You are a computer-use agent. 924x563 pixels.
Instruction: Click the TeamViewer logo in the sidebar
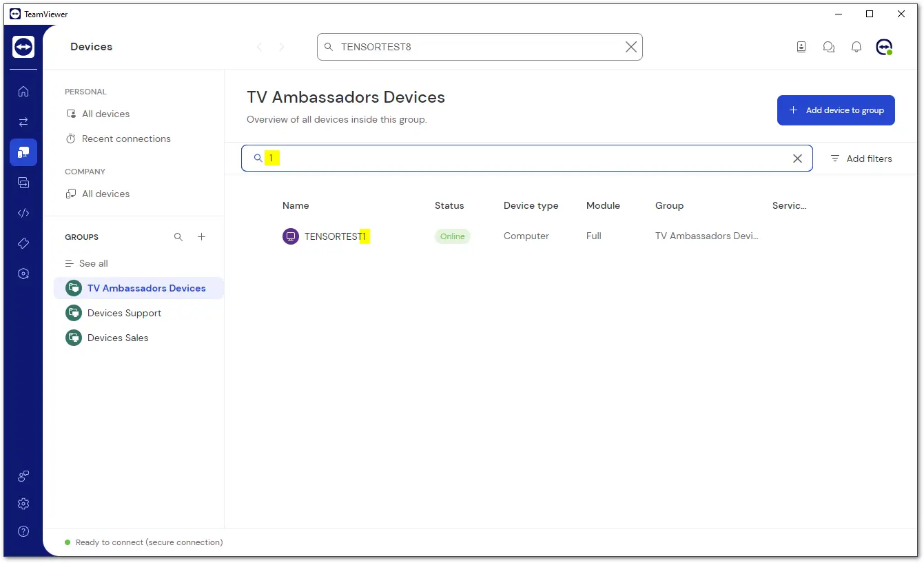click(23, 47)
